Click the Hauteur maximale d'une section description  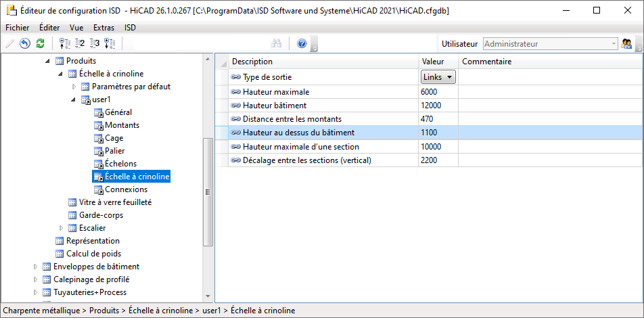click(301, 146)
